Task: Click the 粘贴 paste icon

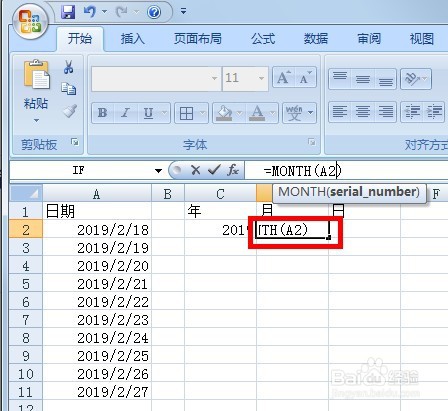Action: (x=36, y=75)
